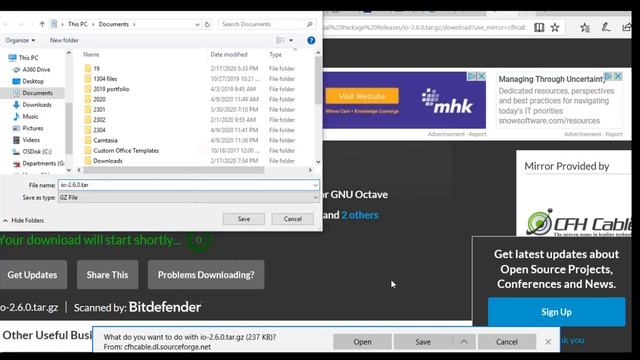
Task: Select the Downloads folder in file list
Action: pyautogui.click(x=108, y=161)
